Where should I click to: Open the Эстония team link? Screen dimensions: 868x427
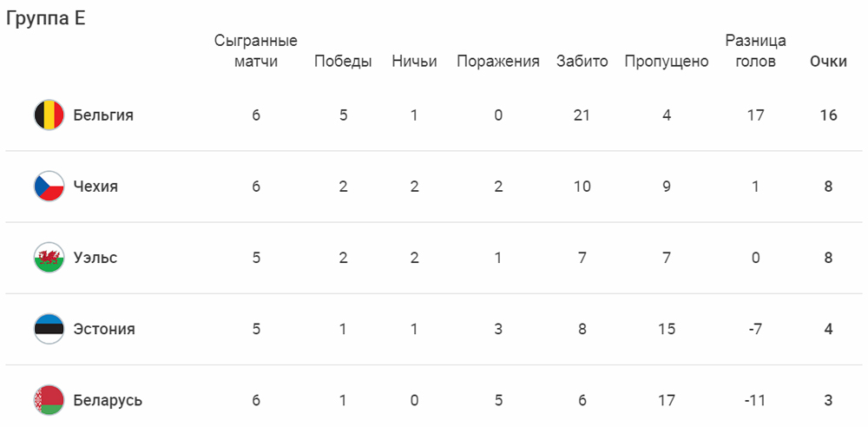[104, 329]
